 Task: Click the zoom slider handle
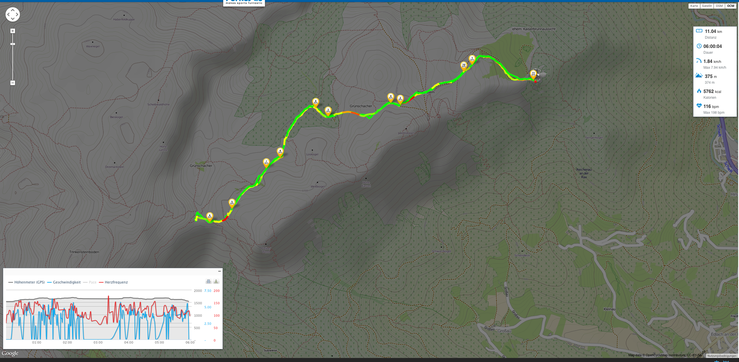pyautogui.click(x=13, y=44)
